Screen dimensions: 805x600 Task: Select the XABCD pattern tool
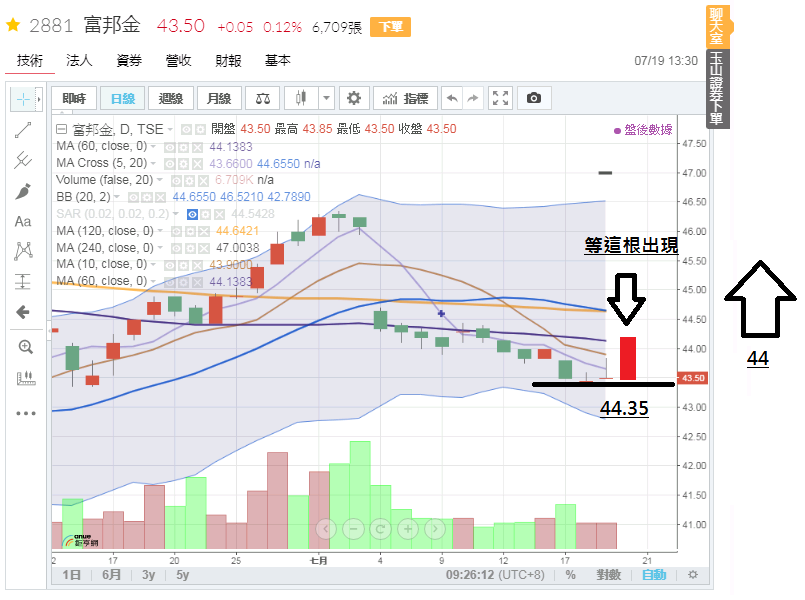tap(23, 251)
